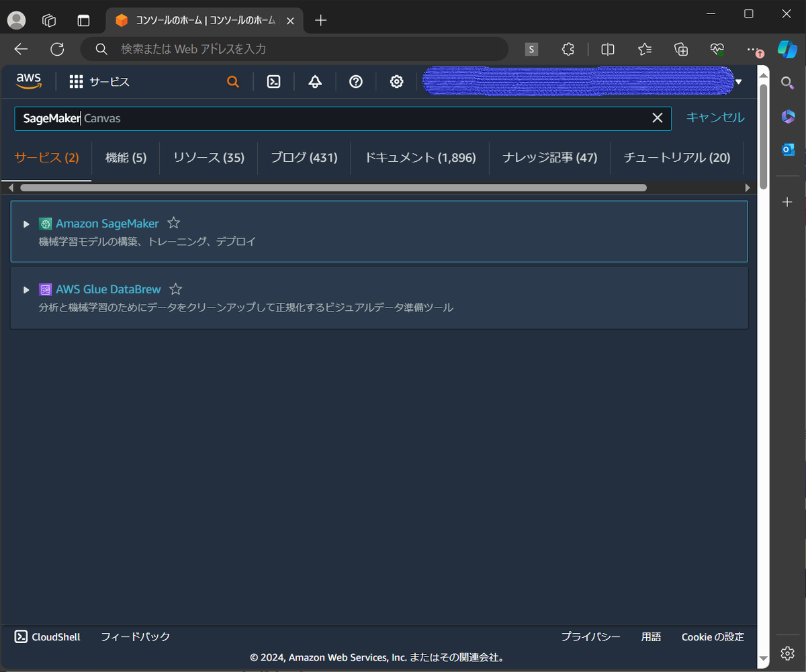This screenshot has width=806, height=672.
Task: Open the notifications bell
Action: 315,82
